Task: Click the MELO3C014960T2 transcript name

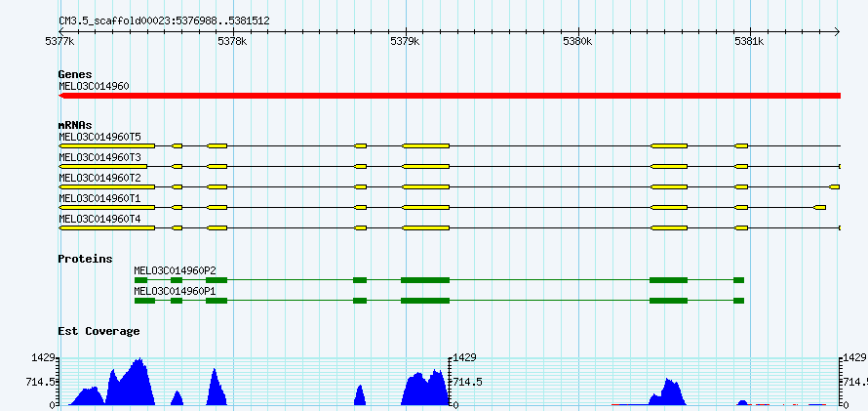Action: (99, 179)
